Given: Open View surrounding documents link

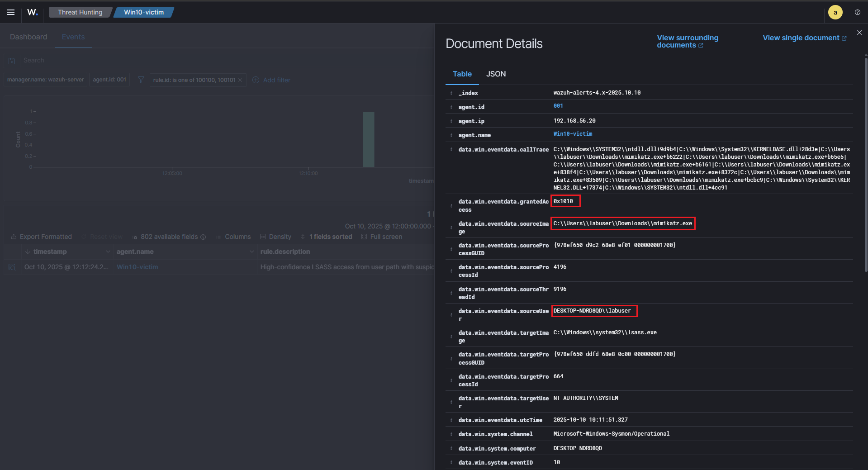Looking at the screenshot, I should pos(687,42).
